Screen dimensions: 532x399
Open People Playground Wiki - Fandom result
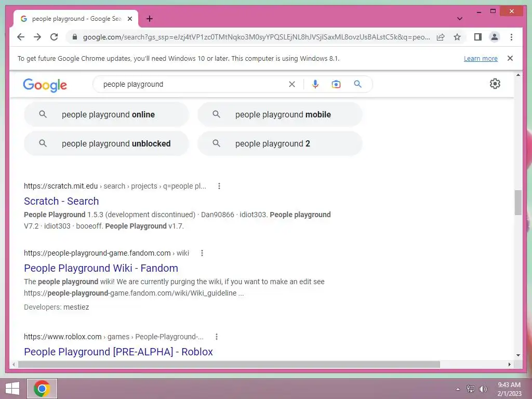(101, 268)
